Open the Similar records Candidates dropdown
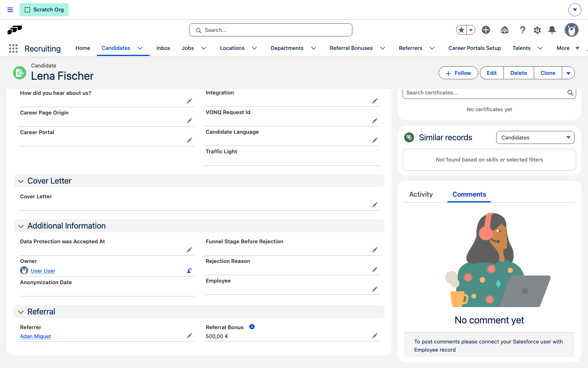Screen dimensions: 588x368 click(535, 137)
